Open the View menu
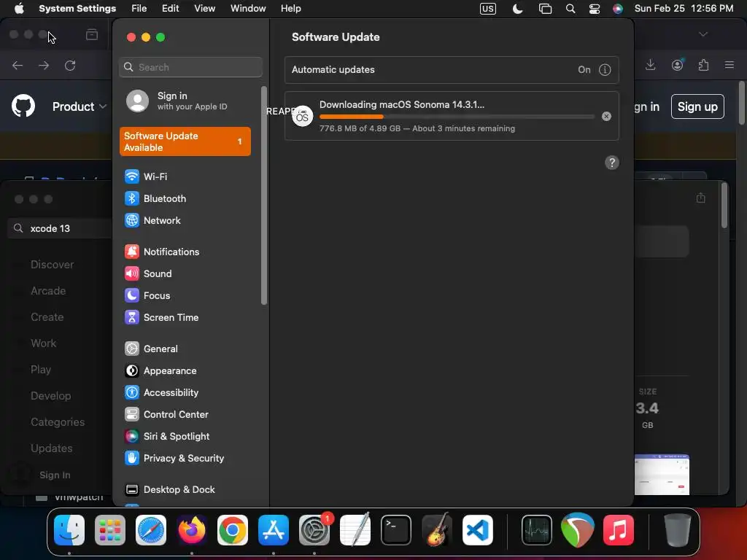 (204, 9)
